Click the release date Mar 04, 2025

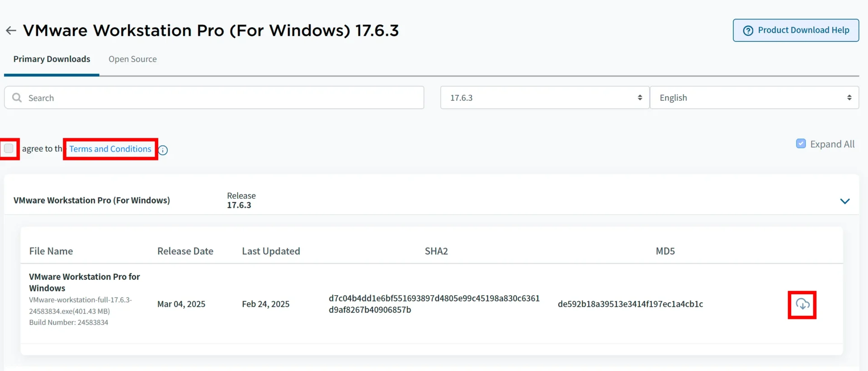[x=181, y=304]
